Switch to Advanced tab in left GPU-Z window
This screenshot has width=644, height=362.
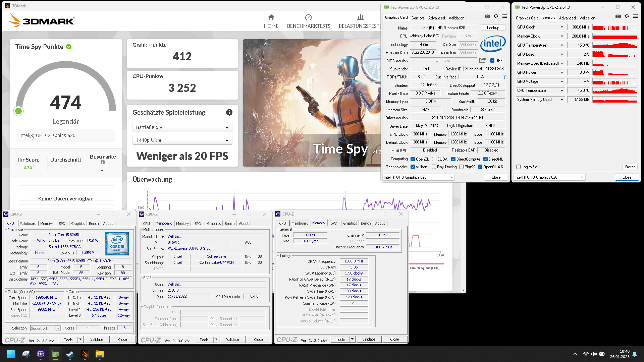[x=436, y=18]
